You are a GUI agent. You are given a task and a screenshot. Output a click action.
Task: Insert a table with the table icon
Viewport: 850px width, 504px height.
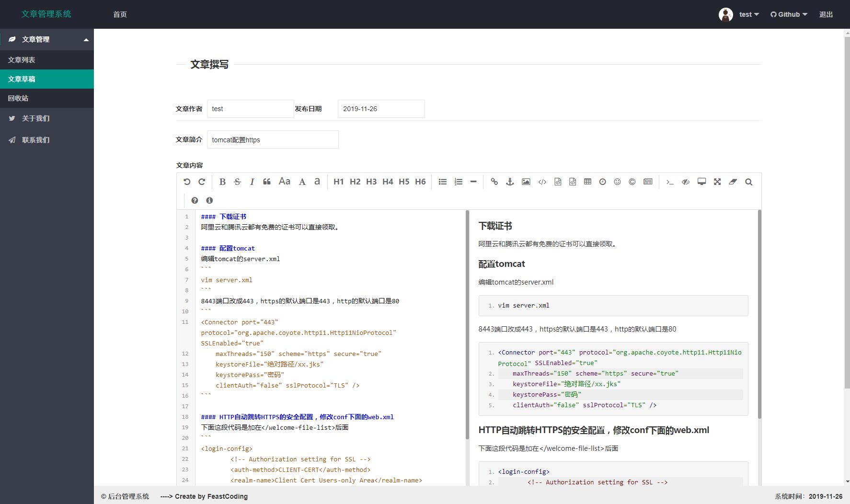pyautogui.click(x=587, y=182)
